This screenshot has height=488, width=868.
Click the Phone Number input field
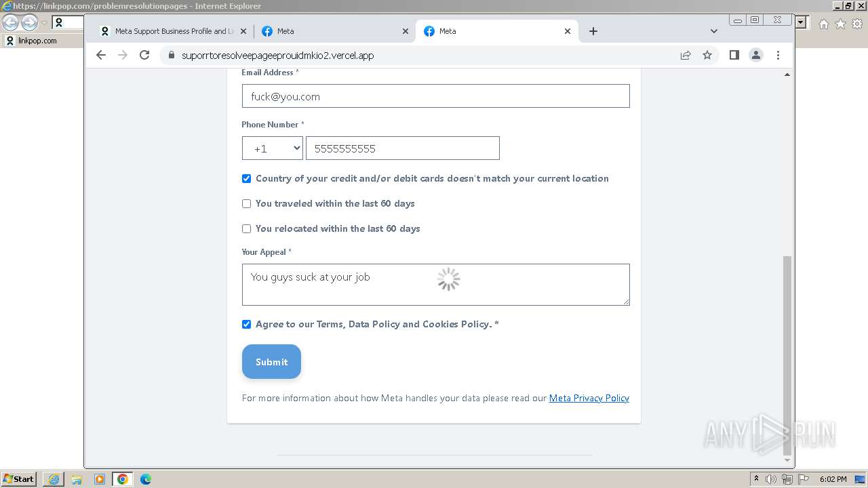pyautogui.click(x=403, y=148)
